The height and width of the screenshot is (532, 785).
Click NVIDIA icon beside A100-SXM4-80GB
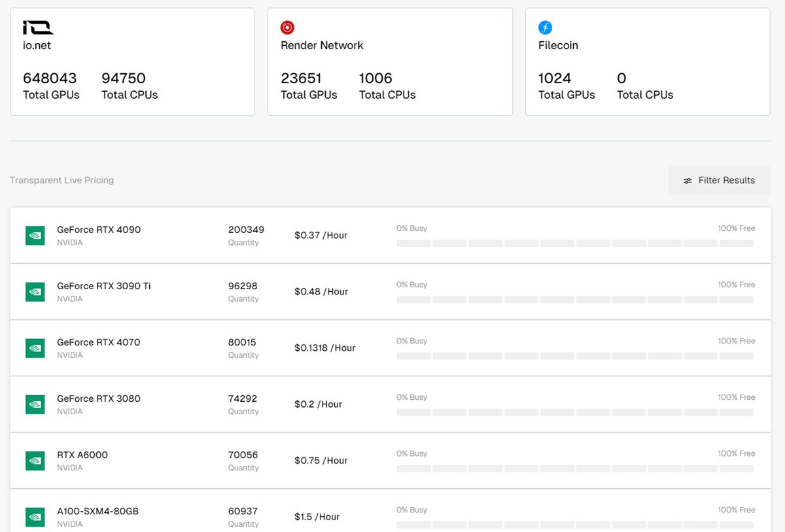[x=35, y=517]
